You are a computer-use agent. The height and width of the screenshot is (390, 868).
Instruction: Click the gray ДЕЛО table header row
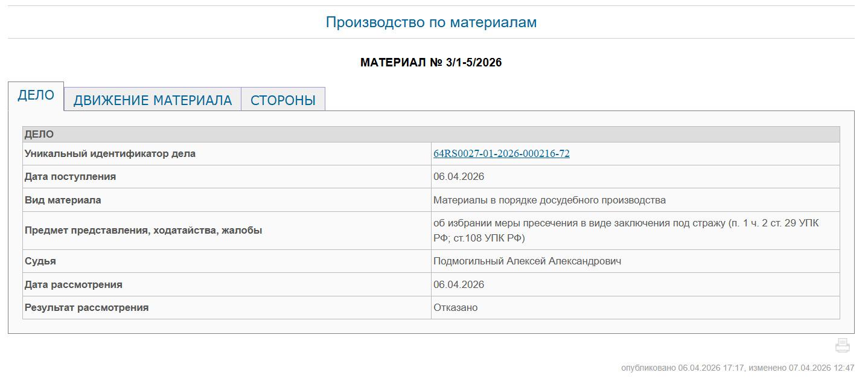431,135
